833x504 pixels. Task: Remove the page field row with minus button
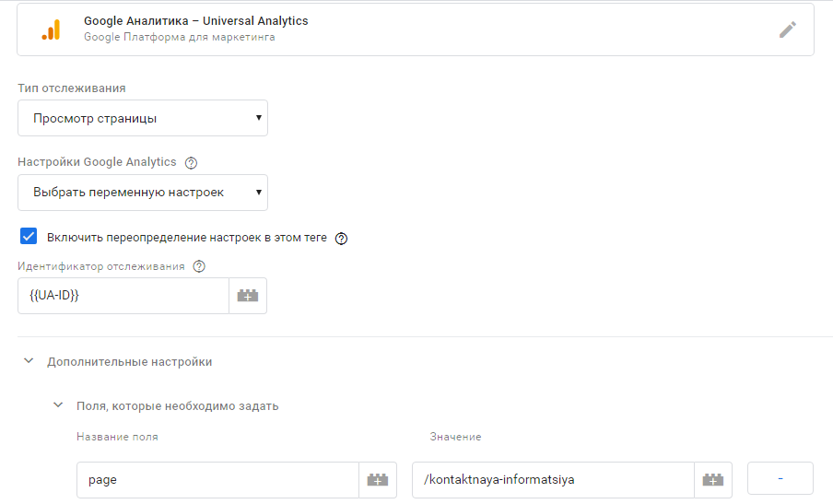pyautogui.click(x=780, y=479)
